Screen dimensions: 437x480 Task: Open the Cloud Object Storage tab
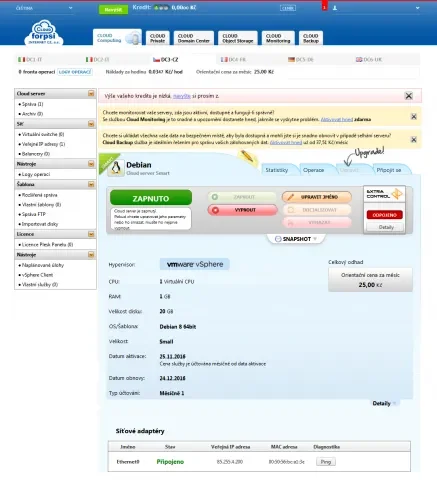pyautogui.click(x=238, y=38)
